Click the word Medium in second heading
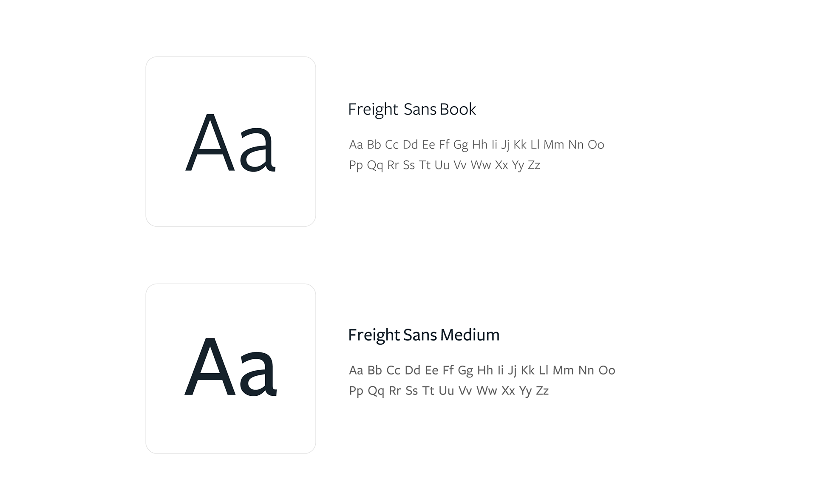The height and width of the screenshot is (504, 816). [x=470, y=335]
